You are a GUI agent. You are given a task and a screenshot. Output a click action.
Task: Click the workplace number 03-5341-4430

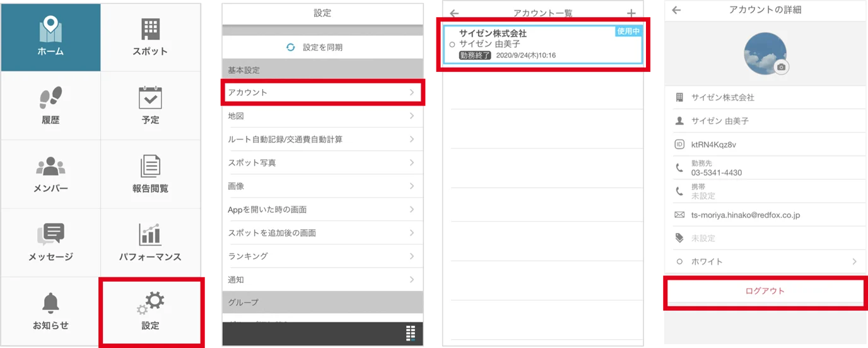pos(717,172)
